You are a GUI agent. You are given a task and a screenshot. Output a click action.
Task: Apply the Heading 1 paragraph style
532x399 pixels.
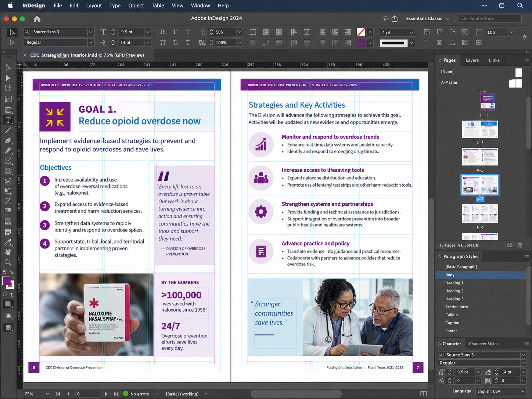pos(481,283)
